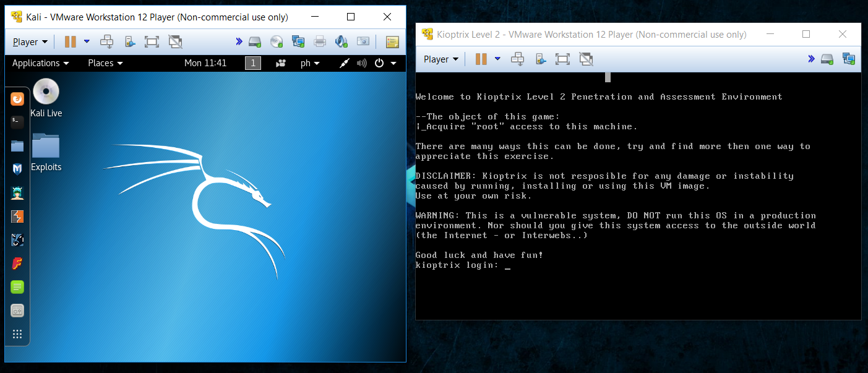Open Metasploit from the Kali dock

[x=17, y=168]
